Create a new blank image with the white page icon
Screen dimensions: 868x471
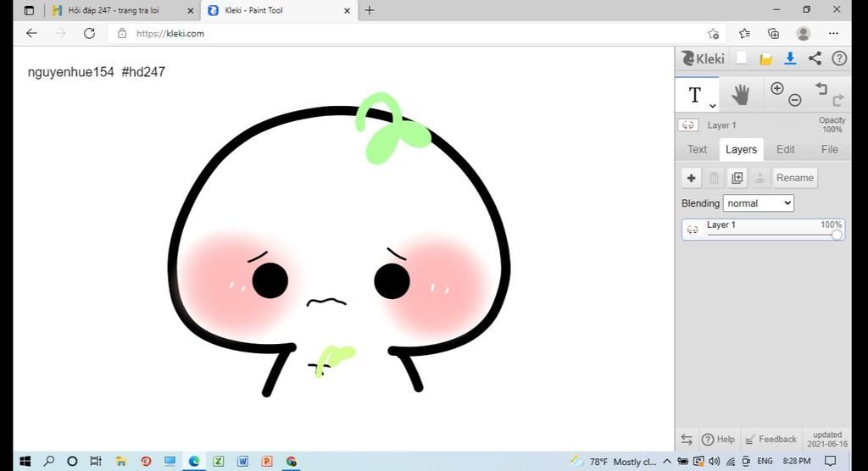741,58
